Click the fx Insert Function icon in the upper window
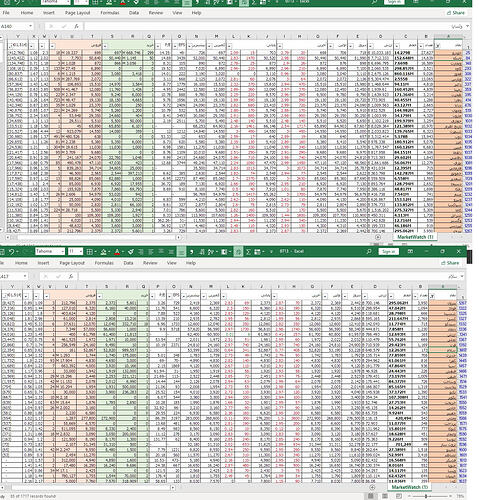 tap(76, 26)
